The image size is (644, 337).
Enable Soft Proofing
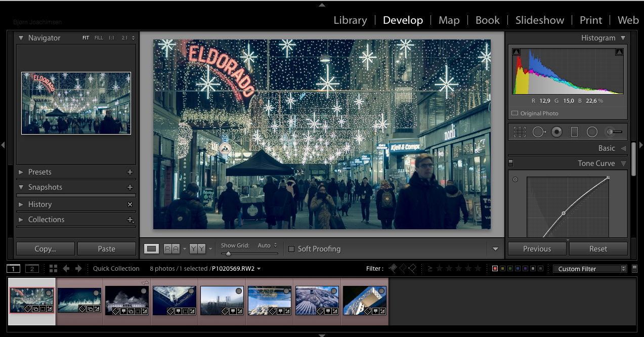pyautogui.click(x=291, y=249)
